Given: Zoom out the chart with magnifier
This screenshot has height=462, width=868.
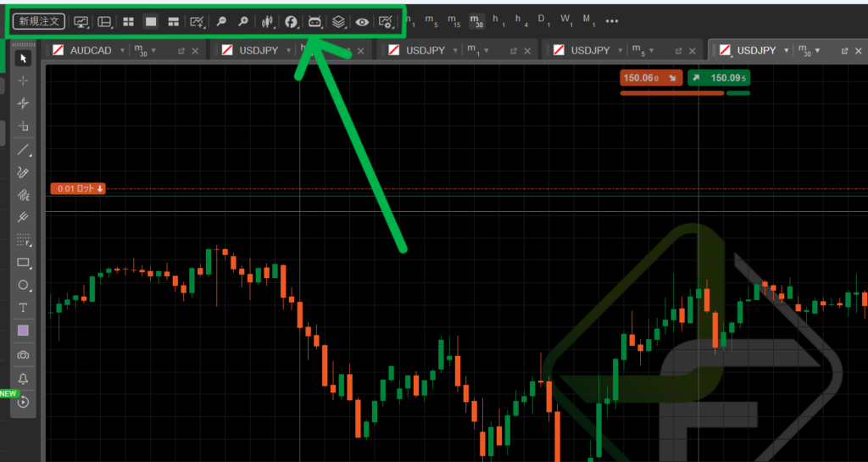Looking at the screenshot, I should point(221,22).
